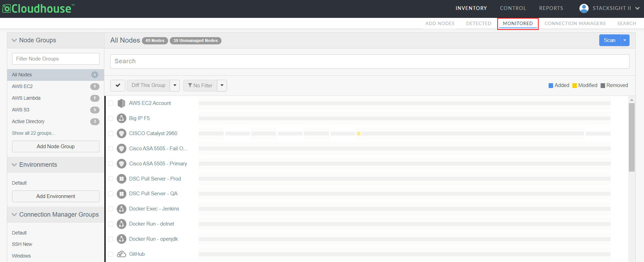This screenshot has height=262, width=644.
Task: Tick the Docker Exec Jenkins checkbox
Action: (x=111, y=209)
